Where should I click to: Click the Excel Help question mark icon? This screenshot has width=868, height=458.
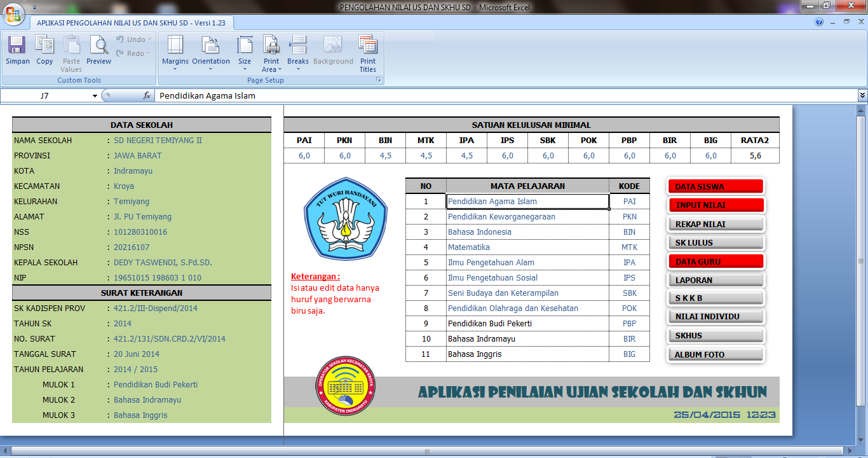point(819,22)
